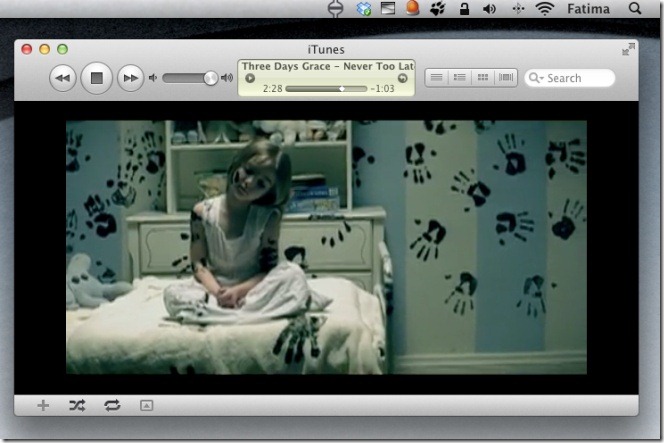Open the Wi-Fi menu bar icon

[x=545, y=8]
